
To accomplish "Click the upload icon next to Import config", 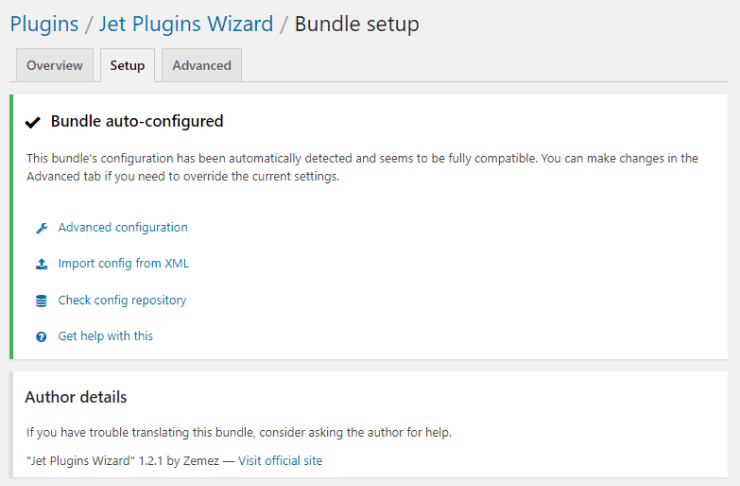I will tap(42, 264).
